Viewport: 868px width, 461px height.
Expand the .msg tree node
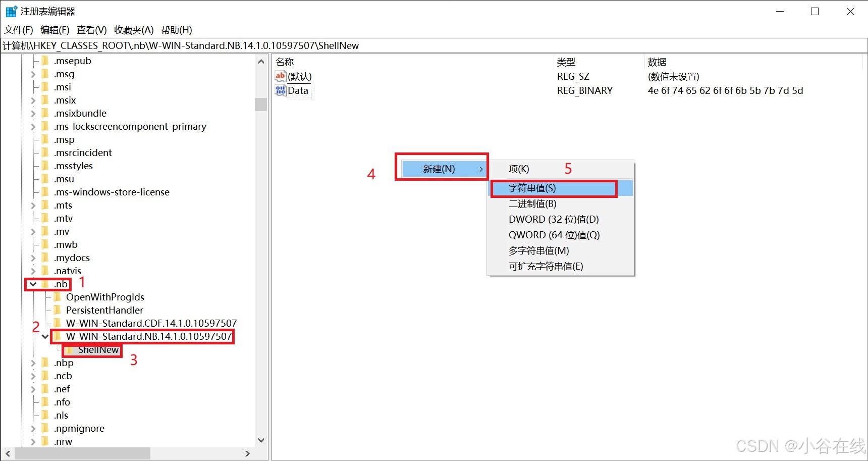(x=33, y=74)
